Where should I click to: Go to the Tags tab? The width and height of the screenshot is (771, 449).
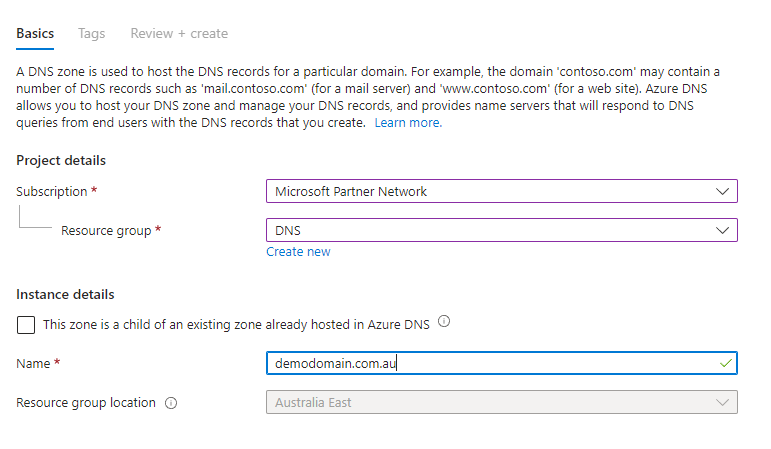tap(91, 33)
